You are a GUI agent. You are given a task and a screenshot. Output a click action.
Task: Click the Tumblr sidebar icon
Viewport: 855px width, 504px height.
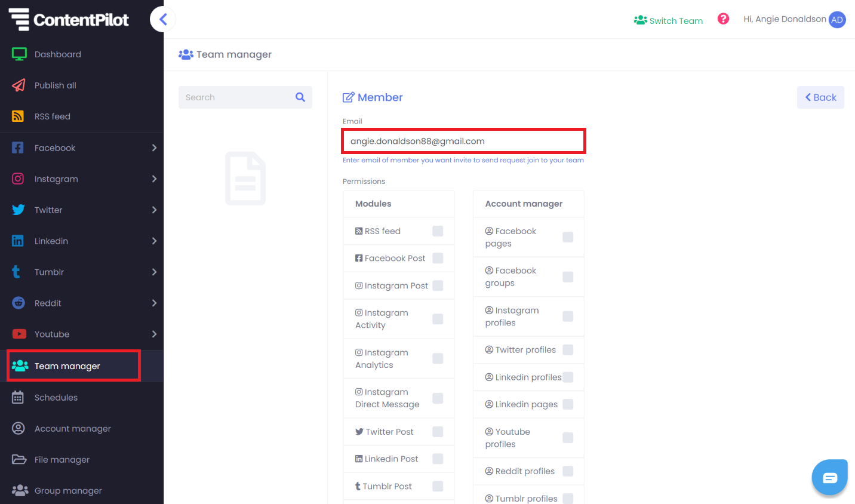(17, 272)
